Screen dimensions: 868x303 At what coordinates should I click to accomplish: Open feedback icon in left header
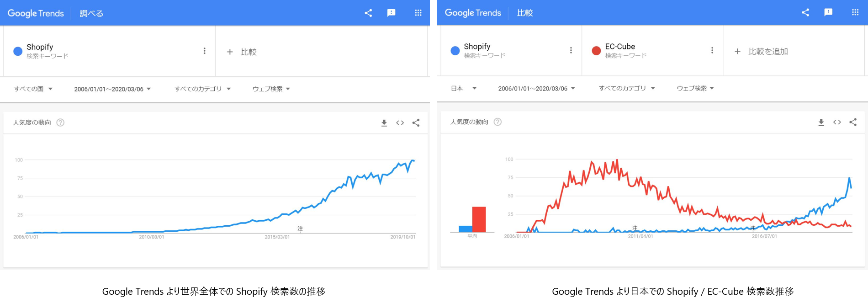(x=391, y=13)
